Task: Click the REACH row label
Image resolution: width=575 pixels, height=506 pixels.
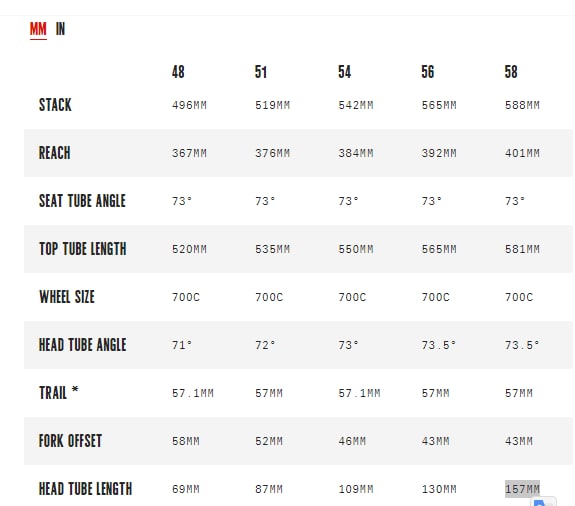Action: tap(55, 153)
